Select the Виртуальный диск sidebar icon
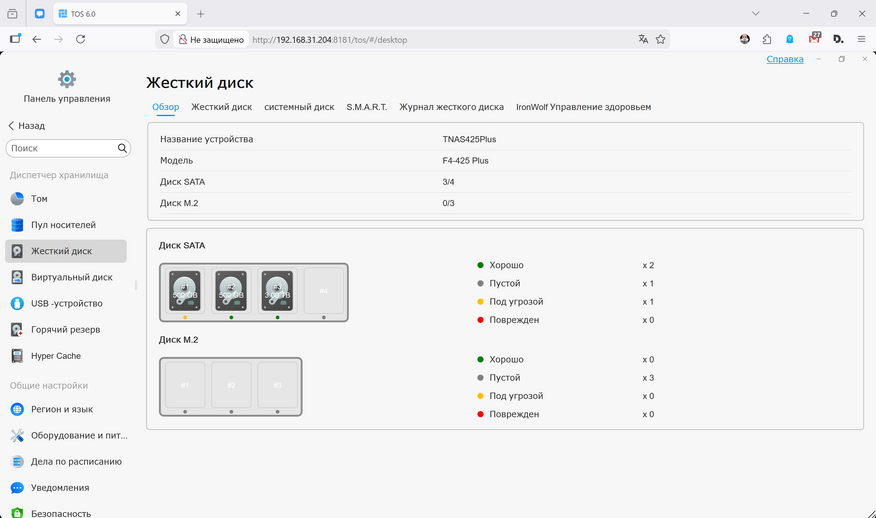This screenshot has width=876, height=518. [x=17, y=277]
